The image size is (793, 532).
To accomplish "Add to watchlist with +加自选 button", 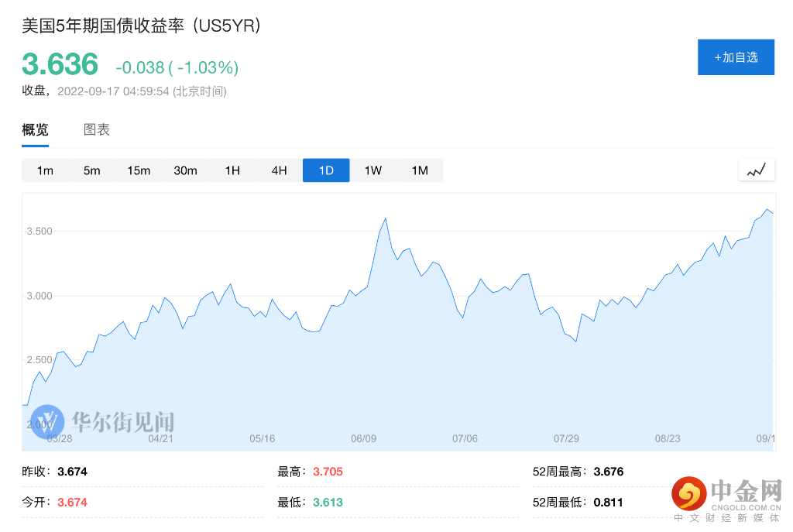I will [736, 57].
